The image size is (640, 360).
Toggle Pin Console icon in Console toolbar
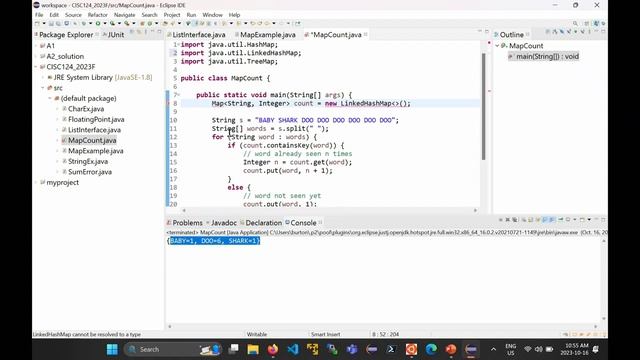coord(560,220)
